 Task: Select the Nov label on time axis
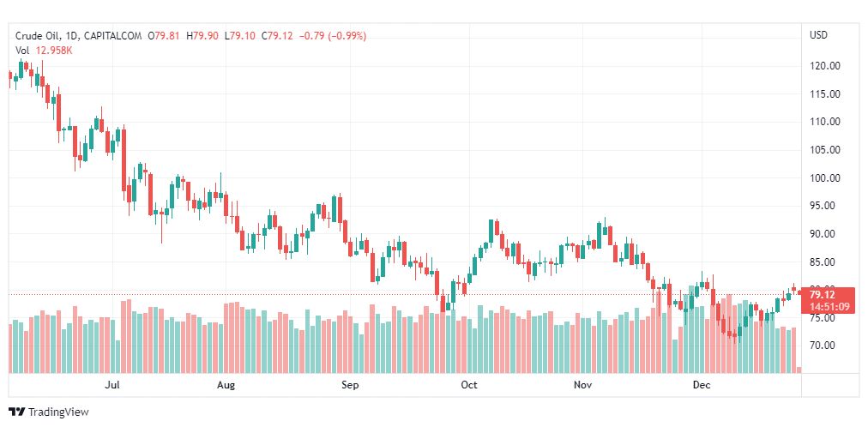[583, 386]
